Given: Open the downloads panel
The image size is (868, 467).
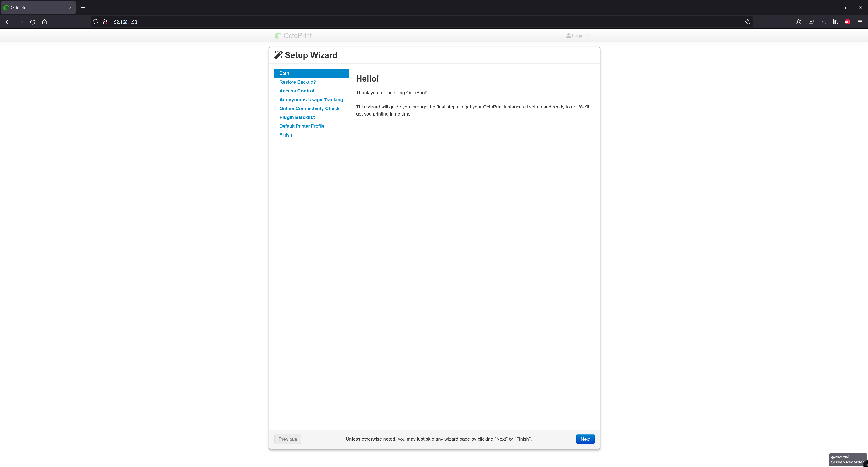Looking at the screenshot, I should pos(823,22).
